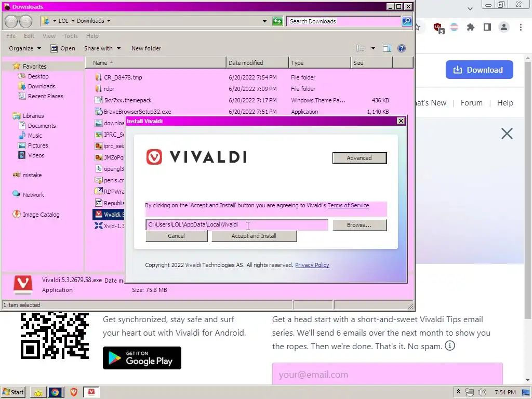This screenshot has height=399, width=532.
Task: Select Image Catalog in navigation pane
Action: tap(41, 215)
